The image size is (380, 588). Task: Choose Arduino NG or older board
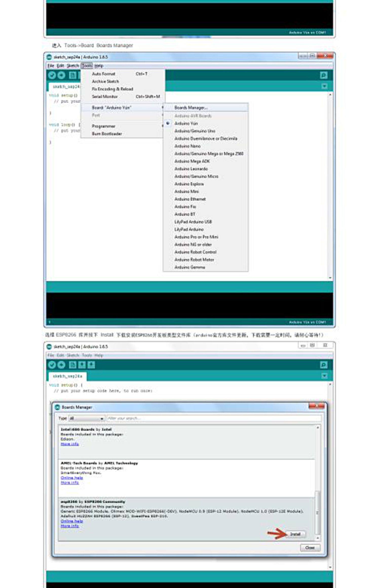(193, 245)
